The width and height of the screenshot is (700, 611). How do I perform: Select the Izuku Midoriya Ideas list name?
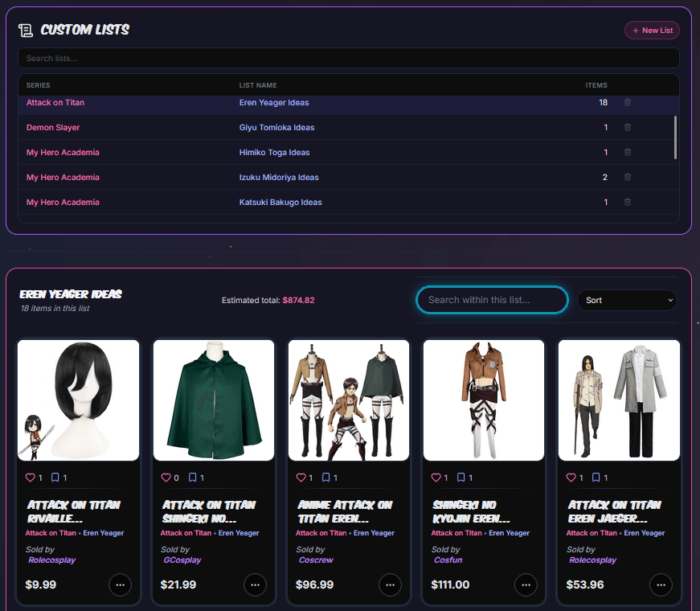click(x=279, y=178)
